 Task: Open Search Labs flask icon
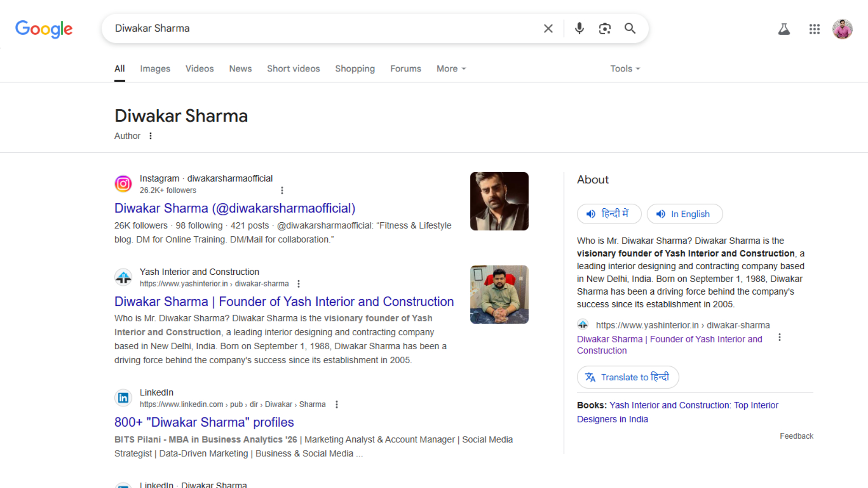click(784, 29)
